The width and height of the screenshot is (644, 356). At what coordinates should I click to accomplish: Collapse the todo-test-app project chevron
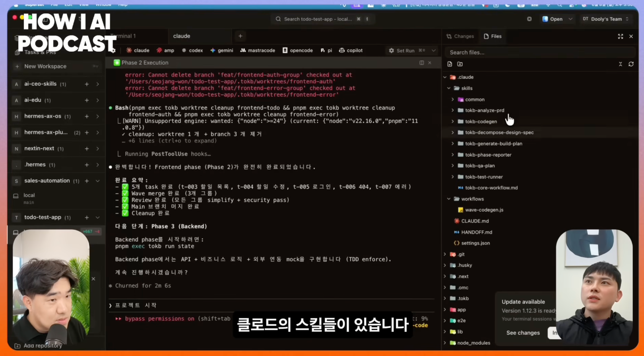[x=98, y=217]
